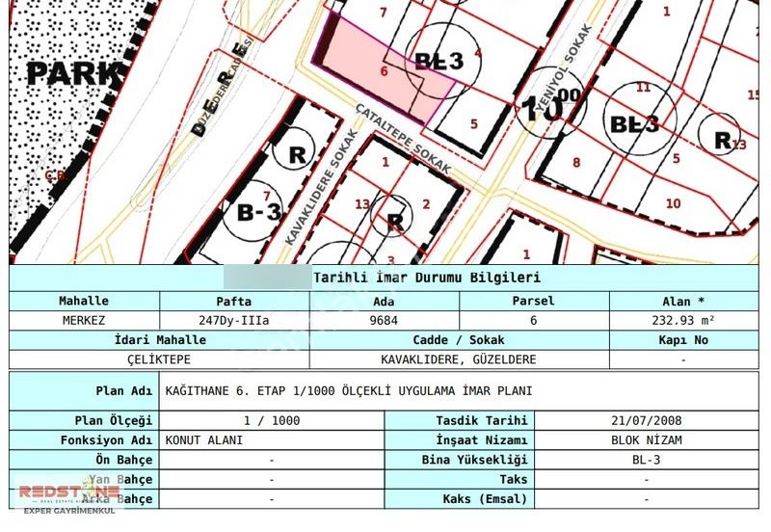The image size is (771, 532).
Task: Click the 'Plan Adı' label
Action: click(124, 391)
